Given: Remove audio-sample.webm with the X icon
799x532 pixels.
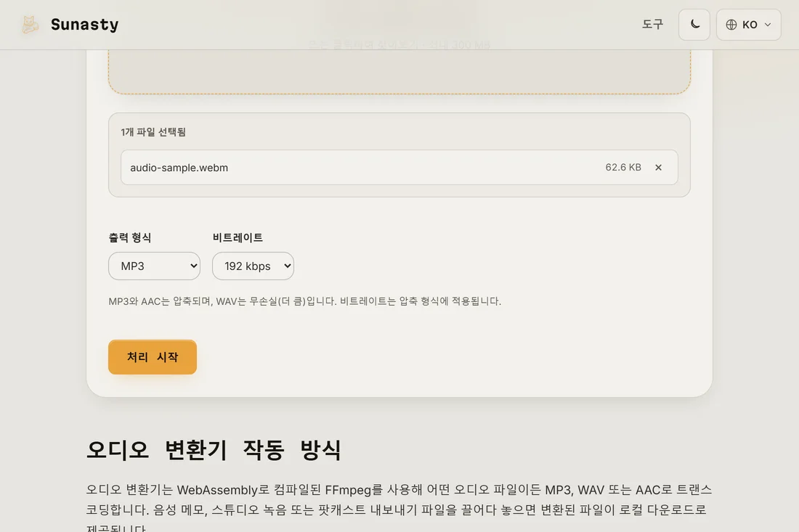Looking at the screenshot, I should pos(658,168).
